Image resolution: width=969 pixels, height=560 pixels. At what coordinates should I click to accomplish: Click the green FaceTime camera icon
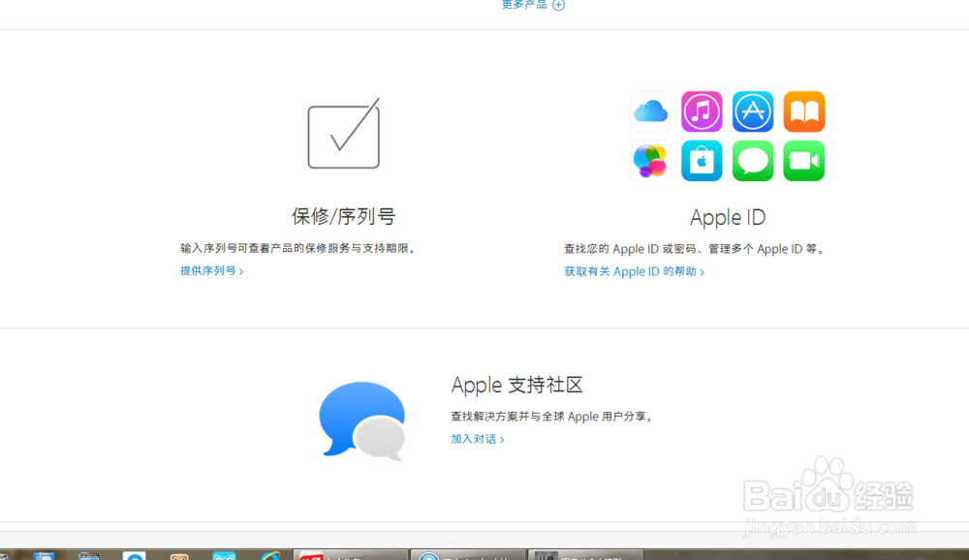point(804,161)
